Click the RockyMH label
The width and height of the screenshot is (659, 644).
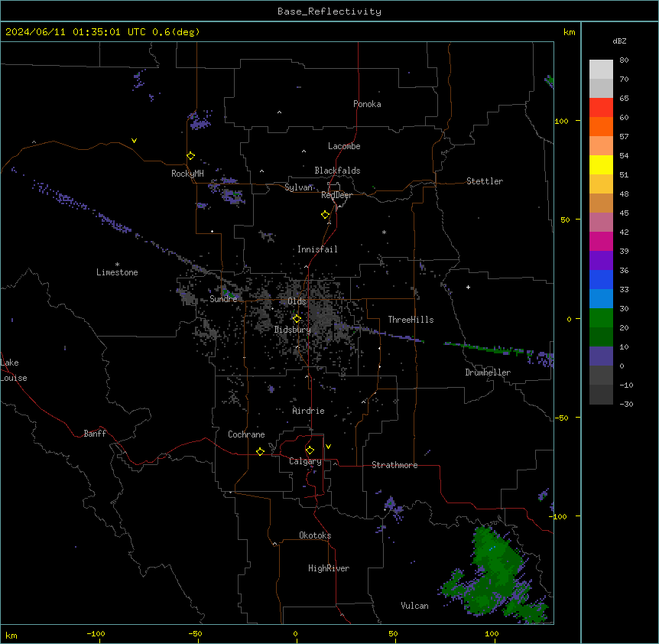pos(187,174)
